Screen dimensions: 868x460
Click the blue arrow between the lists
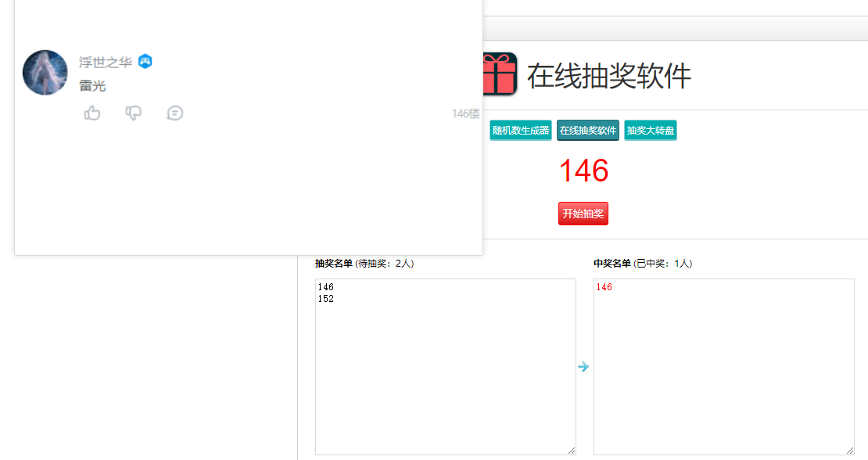(x=583, y=366)
